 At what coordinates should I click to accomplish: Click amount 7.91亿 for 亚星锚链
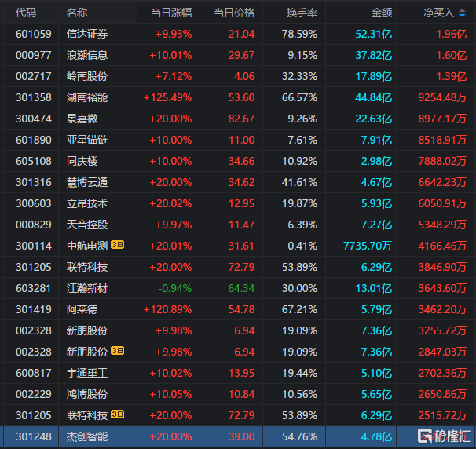click(x=376, y=141)
